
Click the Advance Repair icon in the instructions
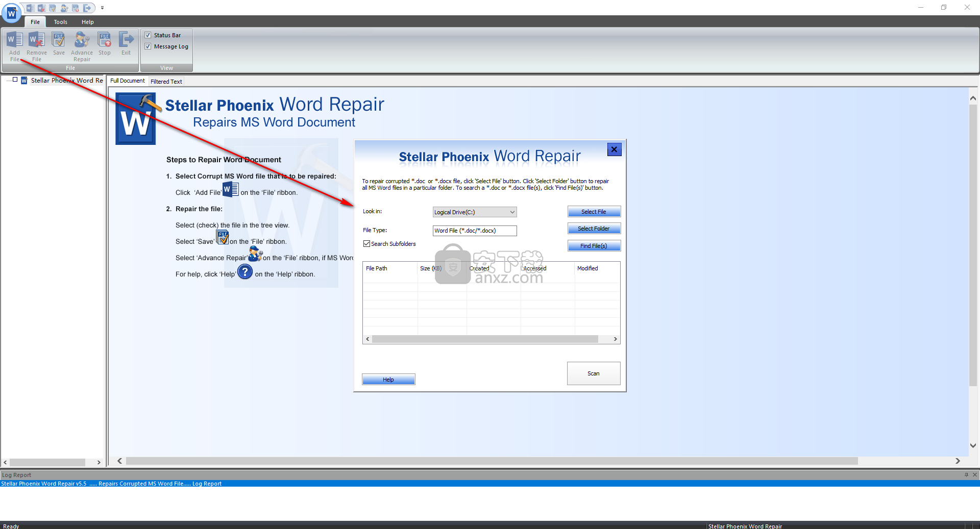coord(255,254)
